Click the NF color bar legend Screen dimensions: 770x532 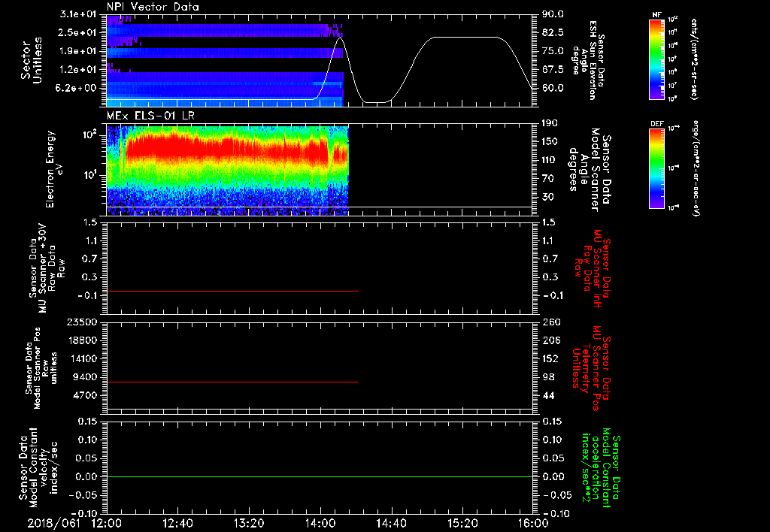656,59
